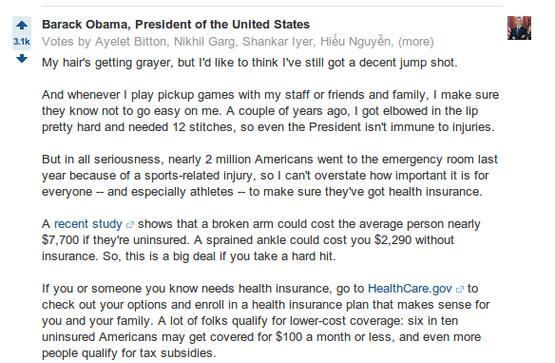Open the author's profile photo thumbnail
This screenshot has width=555, height=363.
[519, 28]
